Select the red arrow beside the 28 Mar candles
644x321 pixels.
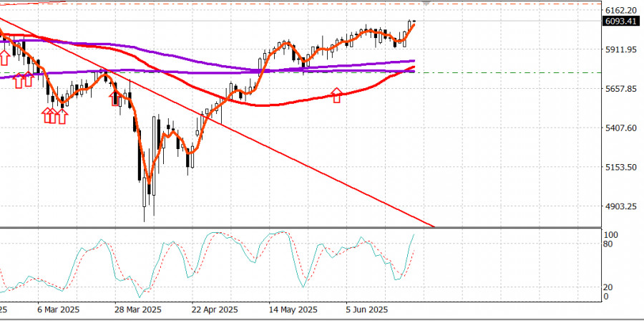[114, 99]
